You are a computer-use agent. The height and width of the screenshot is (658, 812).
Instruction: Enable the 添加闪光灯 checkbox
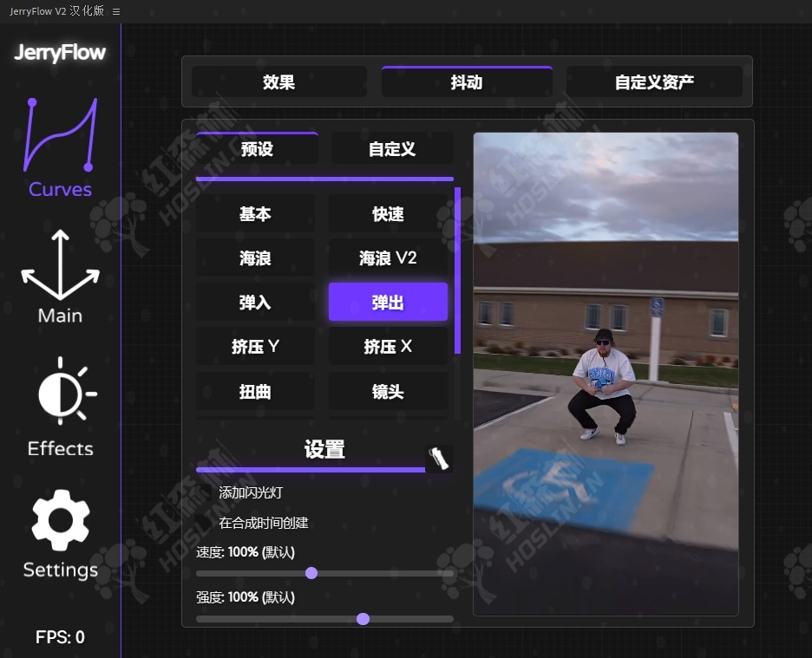pyautogui.click(x=204, y=492)
